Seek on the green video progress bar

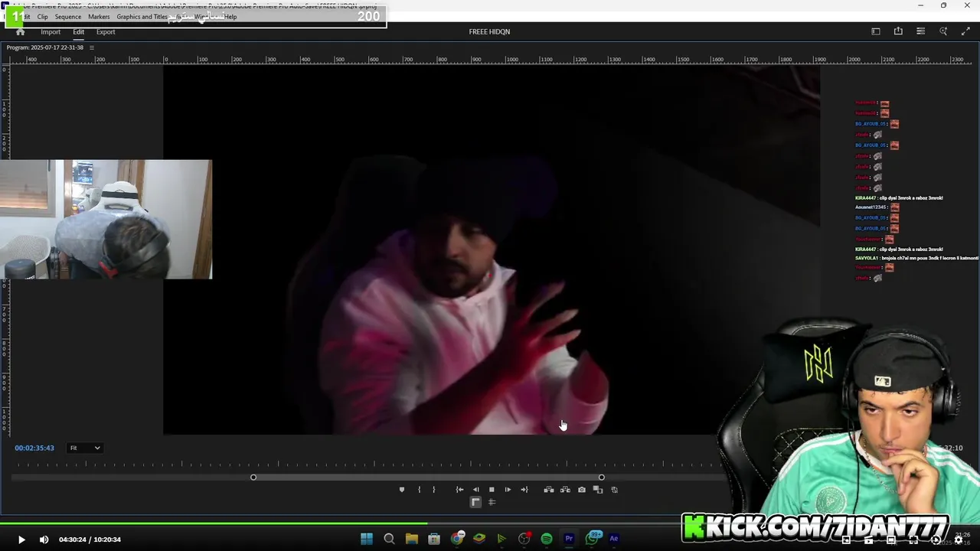coord(490,524)
